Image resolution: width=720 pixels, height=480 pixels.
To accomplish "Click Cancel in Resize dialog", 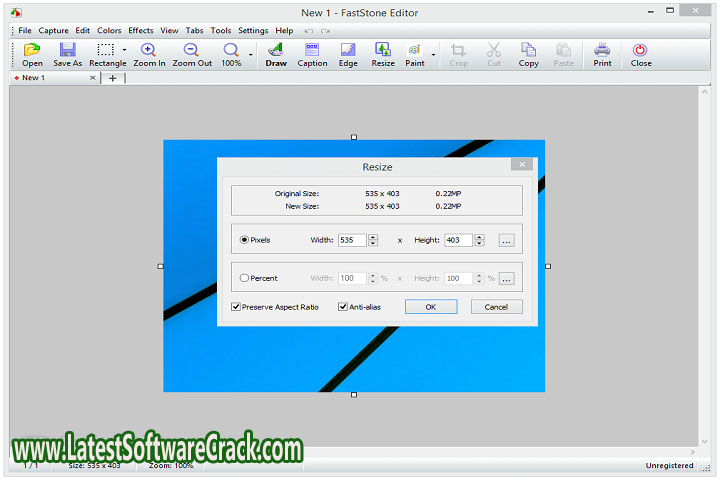I will 496,307.
